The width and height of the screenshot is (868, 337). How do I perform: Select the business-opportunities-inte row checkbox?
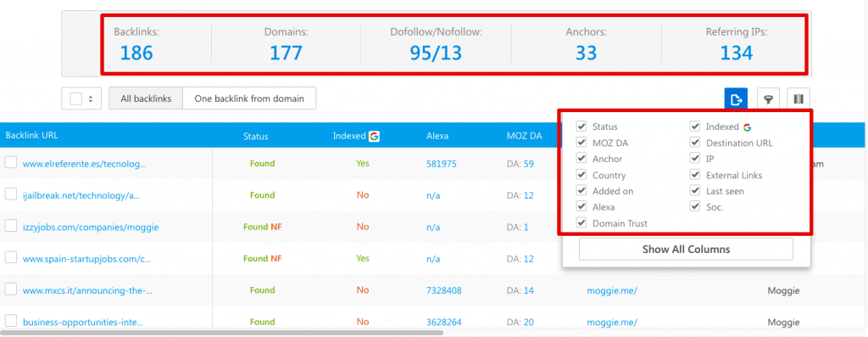[x=10, y=320]
